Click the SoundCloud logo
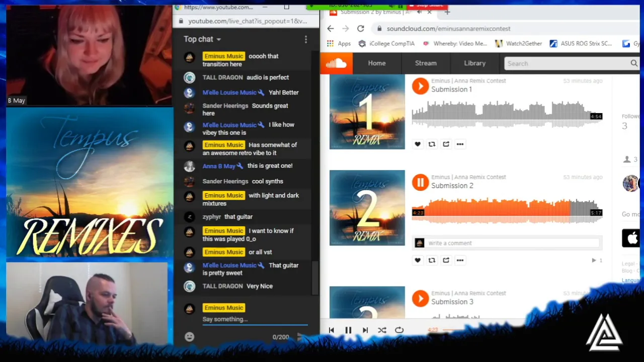Viewport: 644px width, 362px height. (336, 63)
